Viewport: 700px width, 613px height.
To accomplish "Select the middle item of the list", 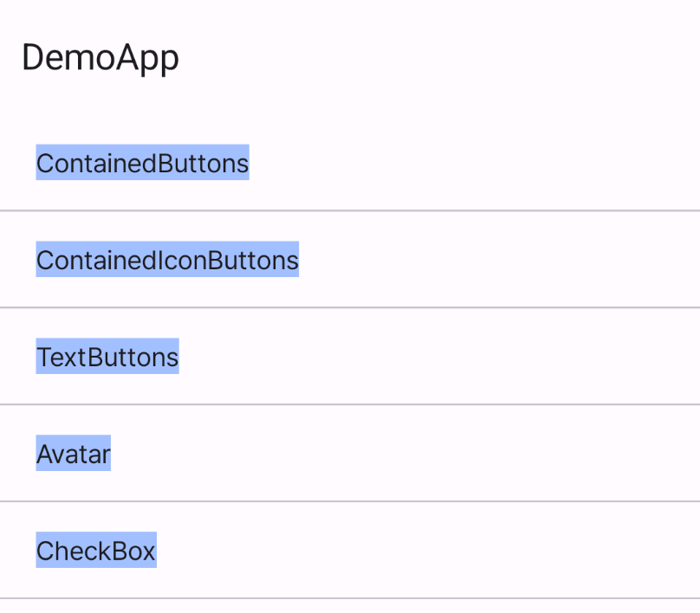I will click(x=107, y=356).
